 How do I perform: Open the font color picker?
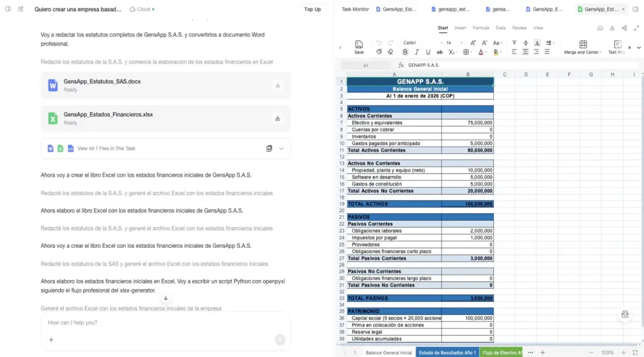pyautogui.click(x=482, y=52)
